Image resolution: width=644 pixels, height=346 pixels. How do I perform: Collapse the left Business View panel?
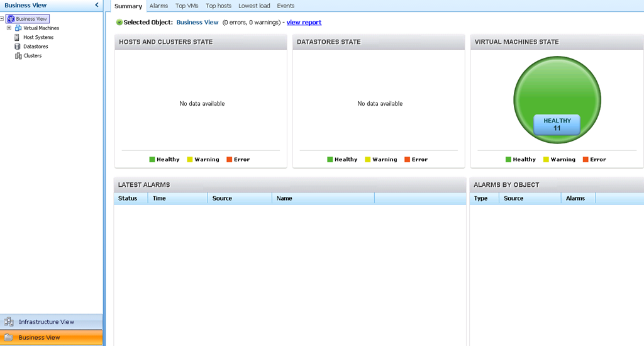96,5
